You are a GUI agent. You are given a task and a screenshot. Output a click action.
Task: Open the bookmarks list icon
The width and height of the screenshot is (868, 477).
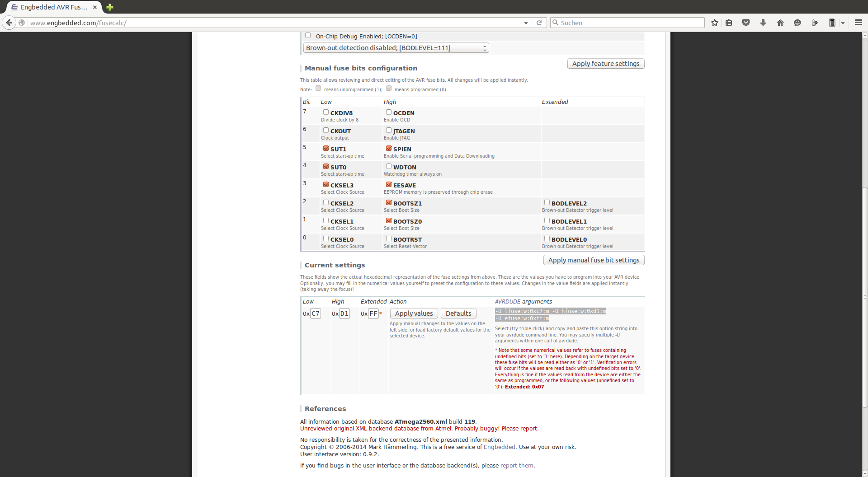coord(729,23)
